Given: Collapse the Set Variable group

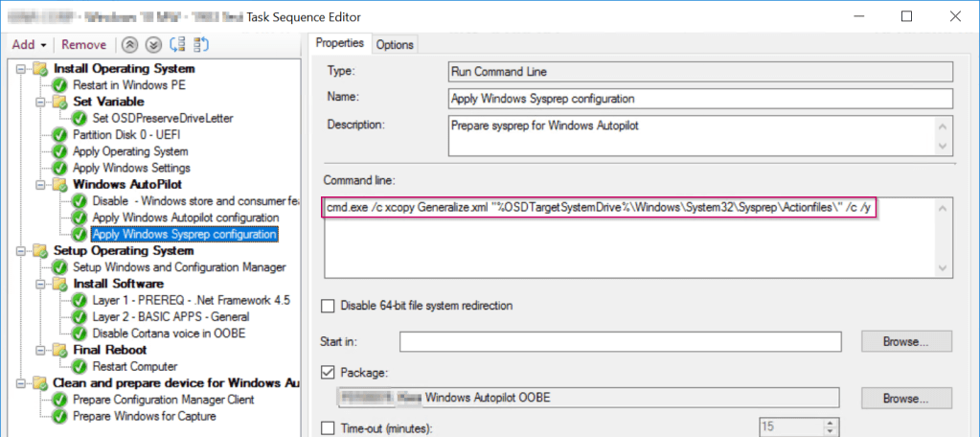Looking at the screenshot, I should coord(41,102).
